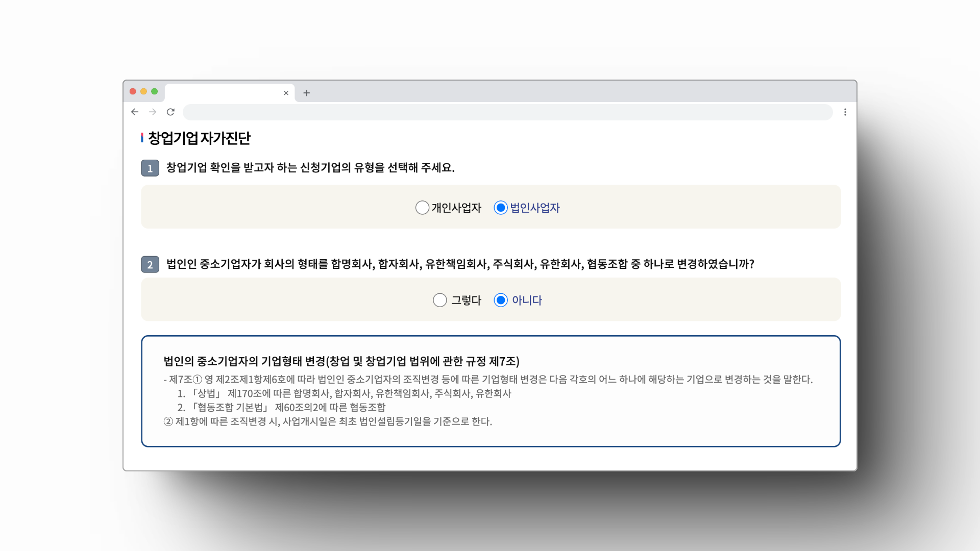Click the browser address bar
The image size is (980, 551).
pos(507,112)
